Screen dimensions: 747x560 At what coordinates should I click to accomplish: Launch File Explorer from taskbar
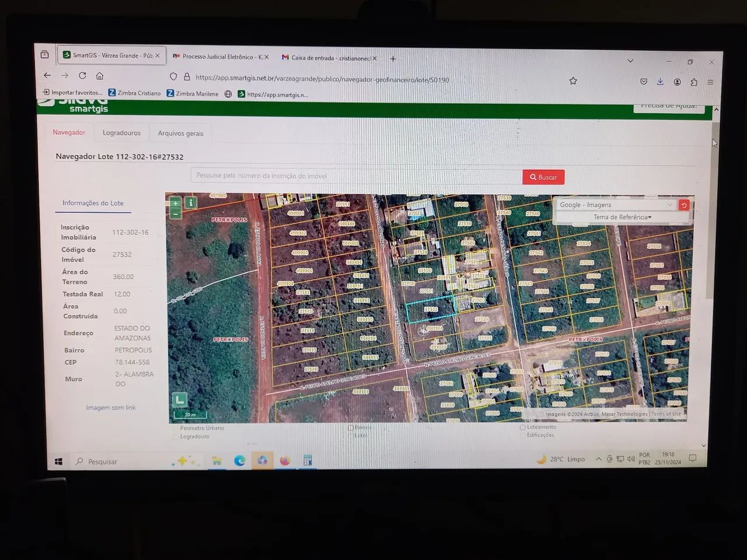coord(217,461)
